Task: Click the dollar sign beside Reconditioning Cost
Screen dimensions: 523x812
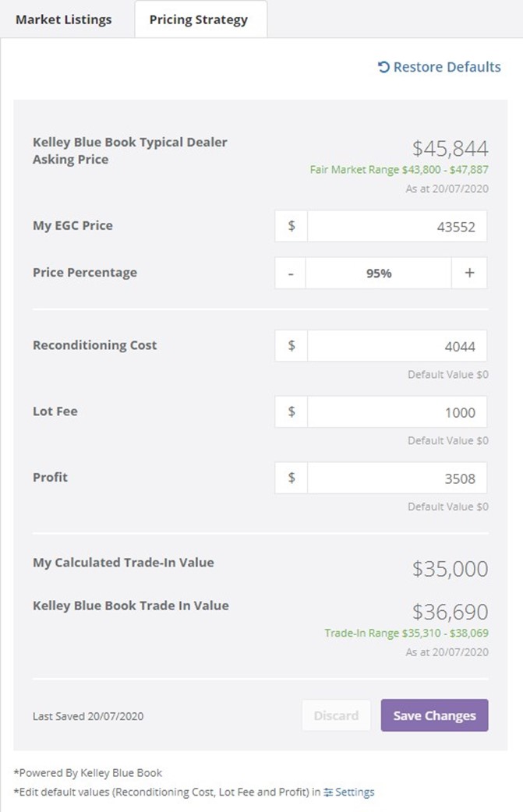Action: pyautogui.click(x=291, y=345)
